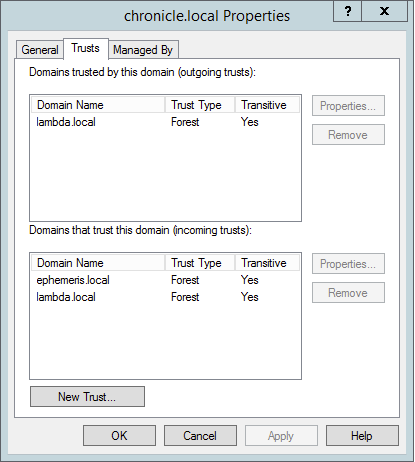Screen dimensions: 415x462
Task: Sort outgoing trusts by Domain Name header
Action: point(98,105)
